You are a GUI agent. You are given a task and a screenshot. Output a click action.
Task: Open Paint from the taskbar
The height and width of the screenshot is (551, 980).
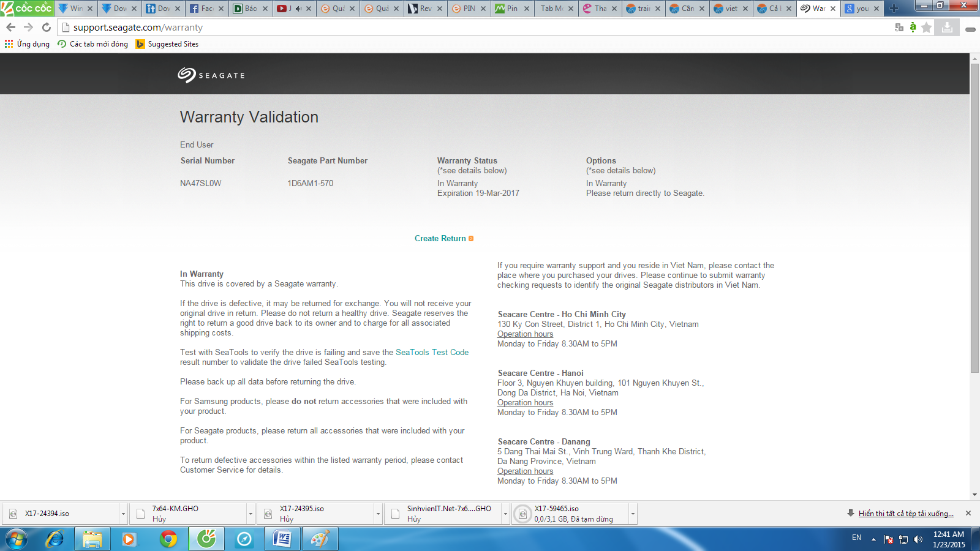point(320,539)
